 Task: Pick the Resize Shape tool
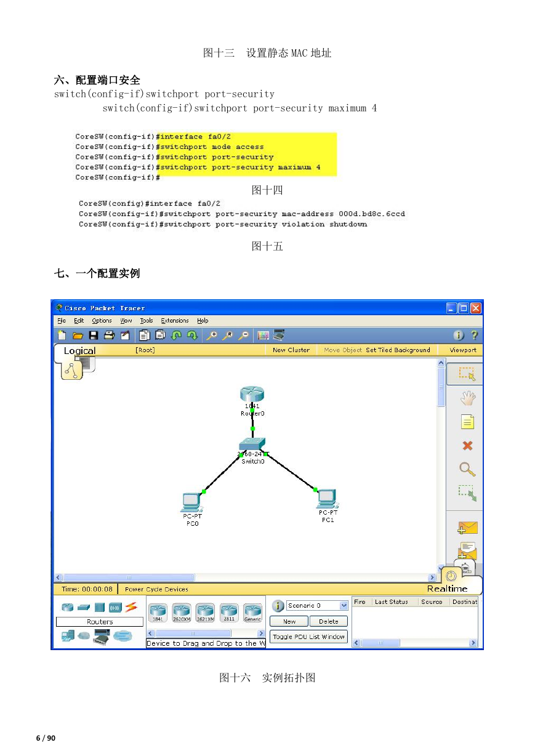(x=467, y=493)
